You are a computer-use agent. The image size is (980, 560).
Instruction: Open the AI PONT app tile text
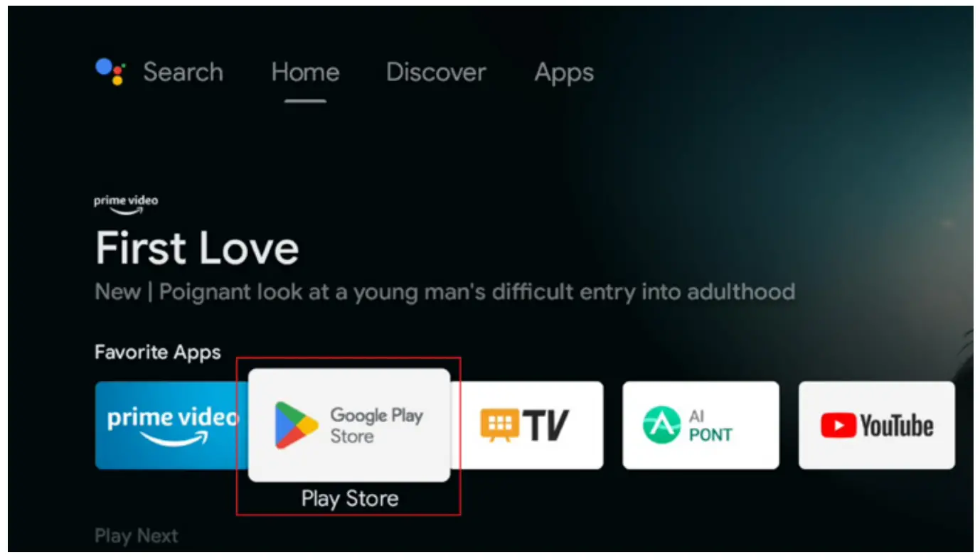point(710,426)
